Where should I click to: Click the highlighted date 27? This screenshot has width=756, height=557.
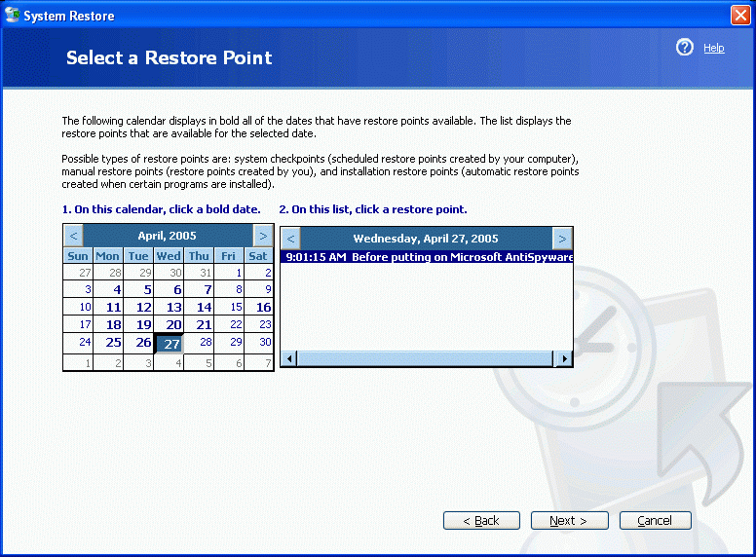click(169, 344)
